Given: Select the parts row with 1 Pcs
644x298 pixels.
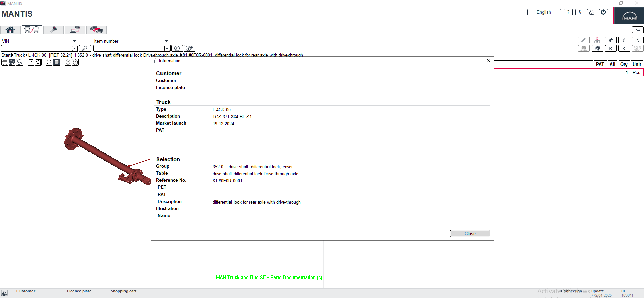Looking at the screenshot, I should click(569, 72).
